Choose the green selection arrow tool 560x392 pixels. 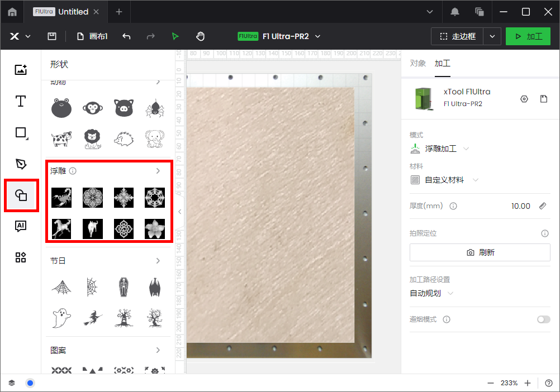175,36
